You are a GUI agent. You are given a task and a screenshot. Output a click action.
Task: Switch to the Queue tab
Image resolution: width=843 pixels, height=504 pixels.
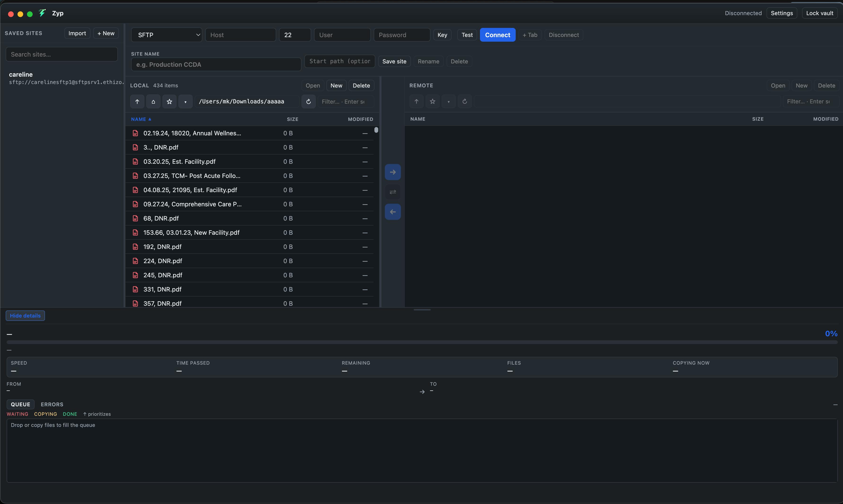pyautogui.click(x=20, y=404)
